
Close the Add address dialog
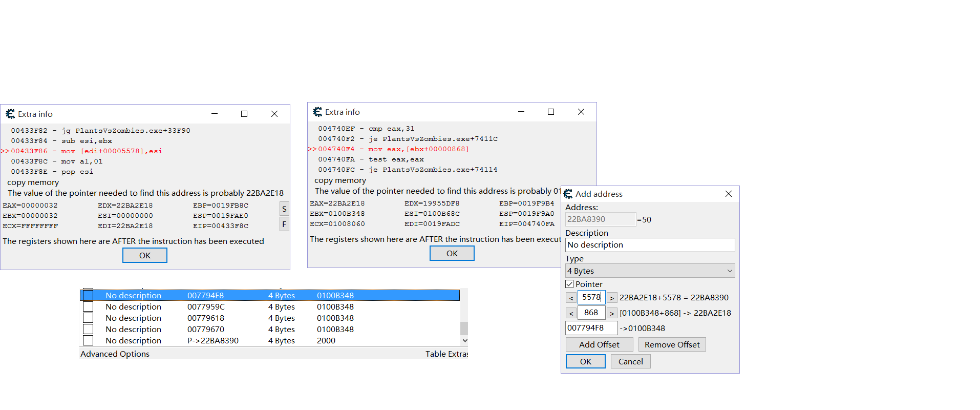pos(729,194)
